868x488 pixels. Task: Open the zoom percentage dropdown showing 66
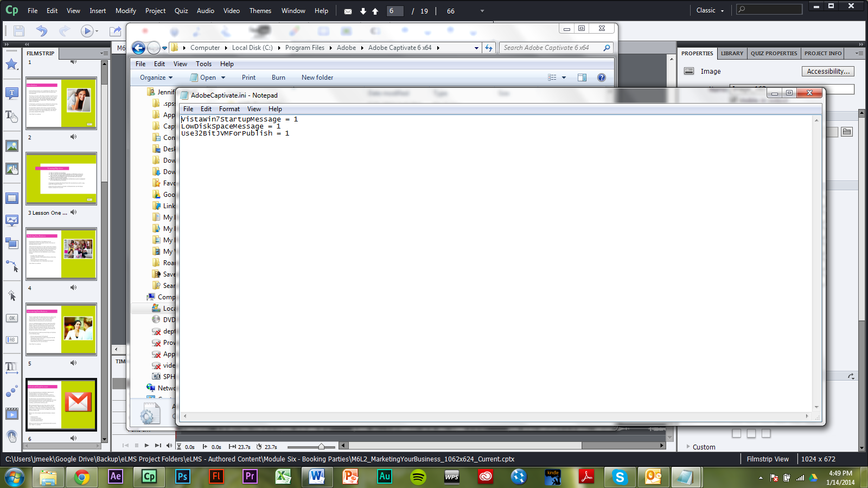pyautogui.click(x=482, y=11)
